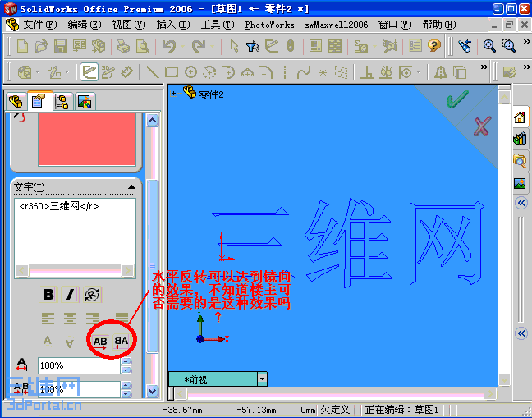The image size is (532, 418).
Task: Click the Rotate text button
Action: click(92, 295)
